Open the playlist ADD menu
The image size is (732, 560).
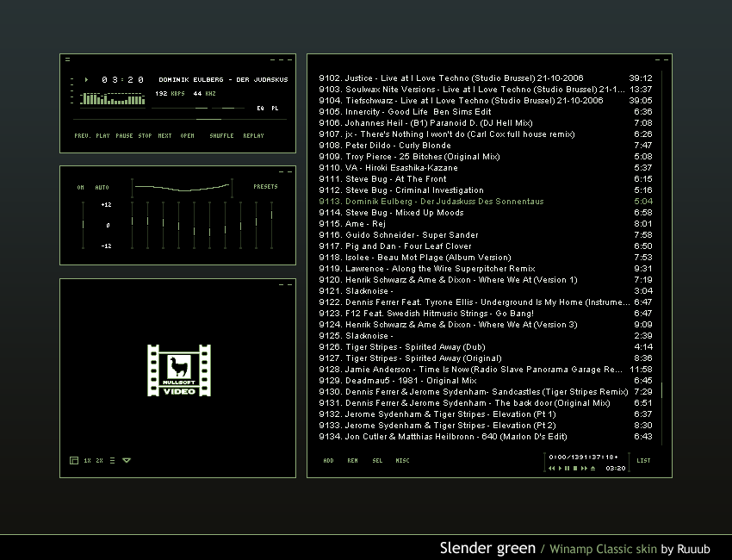point(329,461)
